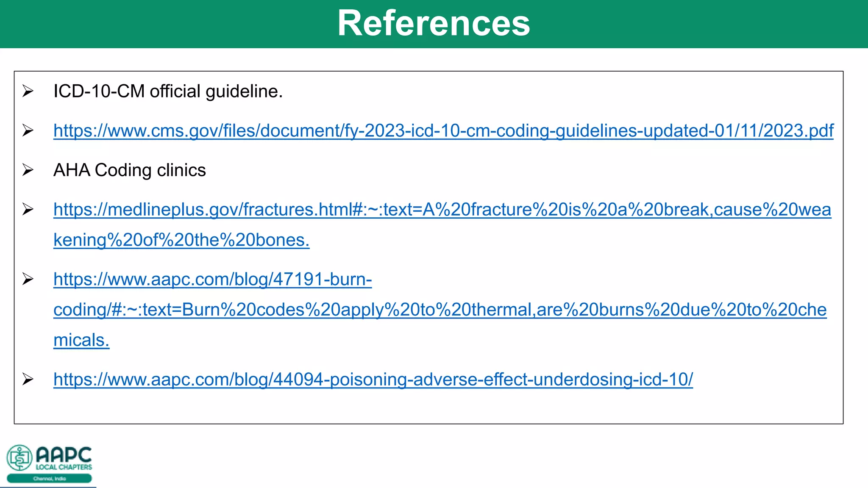
Task: Click the AAPC Local Chapters logo
Action: point(49,464)
